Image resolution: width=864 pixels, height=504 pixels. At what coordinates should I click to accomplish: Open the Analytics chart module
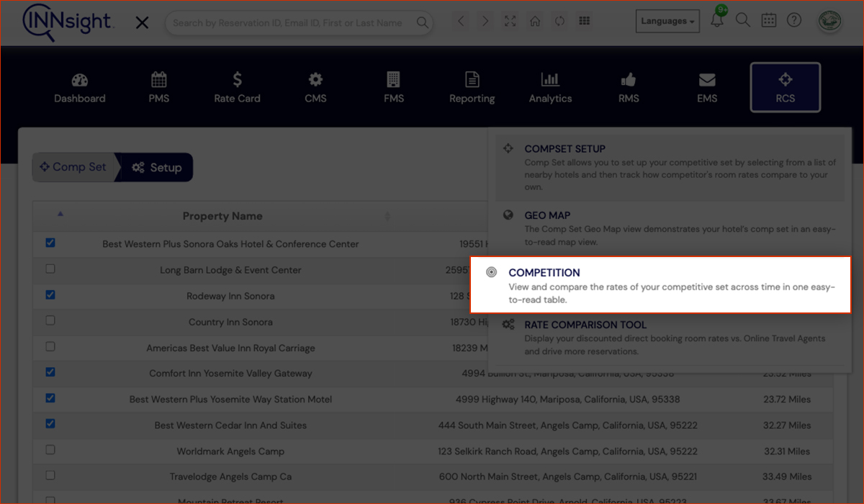click(x=550, y=88)
